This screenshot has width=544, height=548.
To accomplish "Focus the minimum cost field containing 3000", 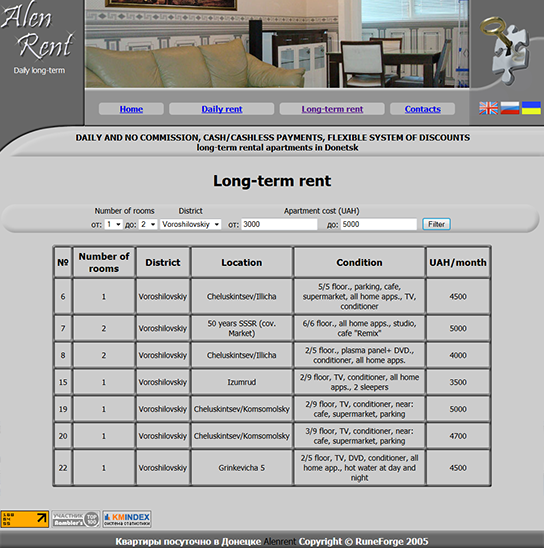I will click(279, 224).
